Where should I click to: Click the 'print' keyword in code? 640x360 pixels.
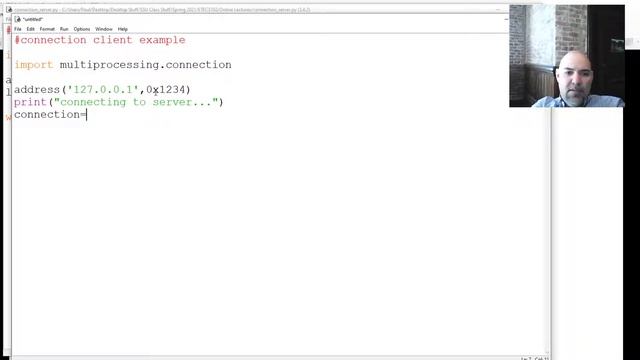[x=30, y=102]
